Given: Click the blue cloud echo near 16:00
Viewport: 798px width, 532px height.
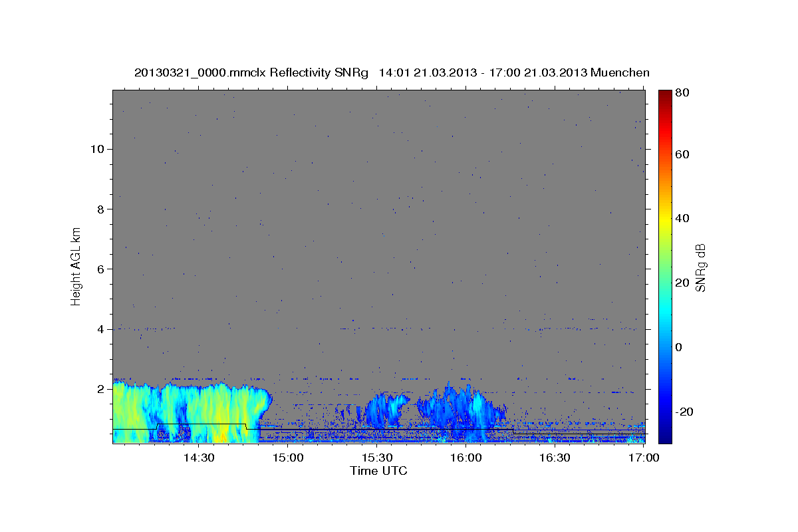Looking at the screenshot, I should click(x=462, y=412).
